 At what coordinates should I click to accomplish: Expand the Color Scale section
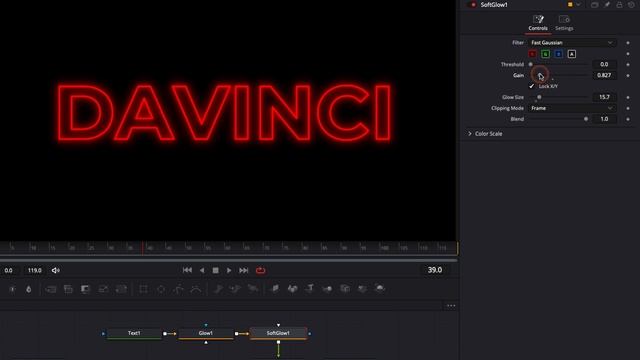pos(470,133)
